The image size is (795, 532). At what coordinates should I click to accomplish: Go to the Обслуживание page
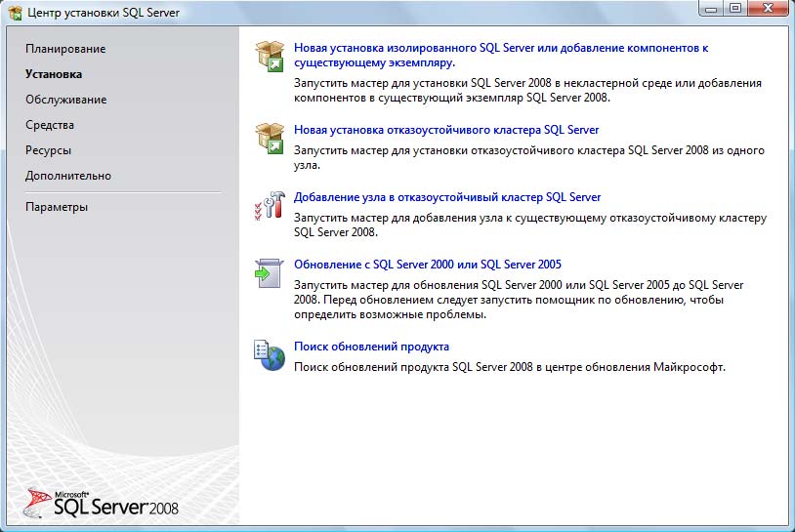(x=66, y=100)
